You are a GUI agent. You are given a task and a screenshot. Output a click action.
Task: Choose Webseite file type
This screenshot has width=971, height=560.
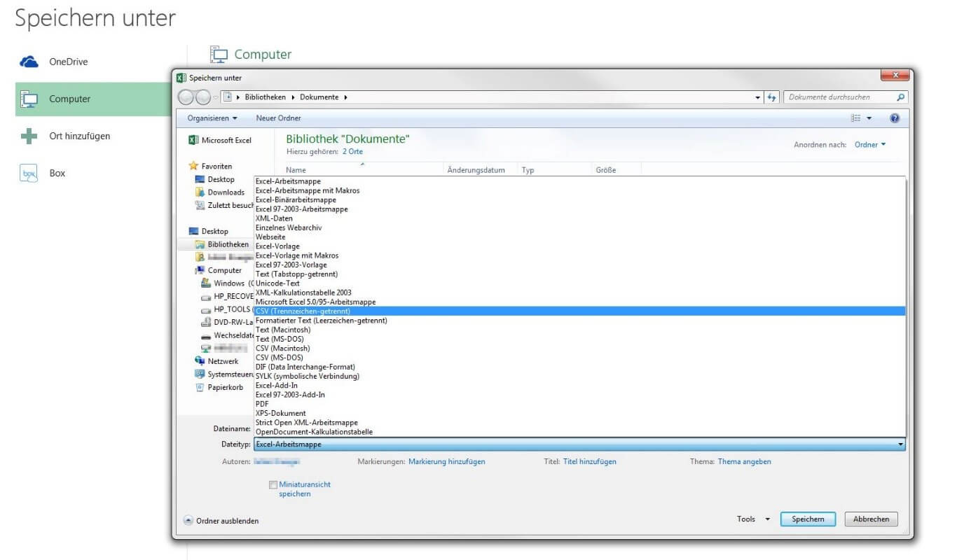coord(579,237)
